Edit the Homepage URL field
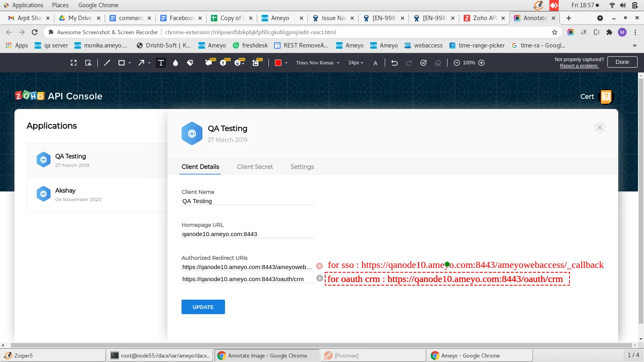The image size is (644, 362). tap(248, 234)
